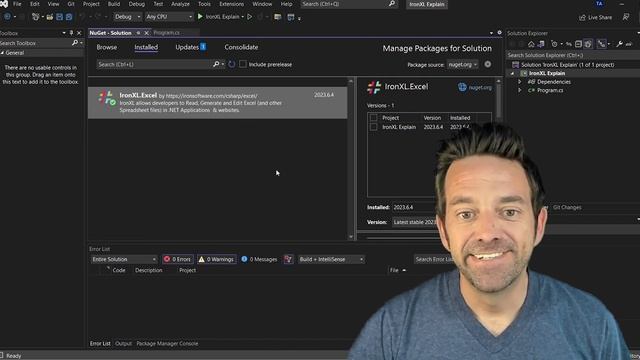The width and height of the screenshot is (640, 360).
Task: Click the document tab area gear icon
Action: [499, 33]
